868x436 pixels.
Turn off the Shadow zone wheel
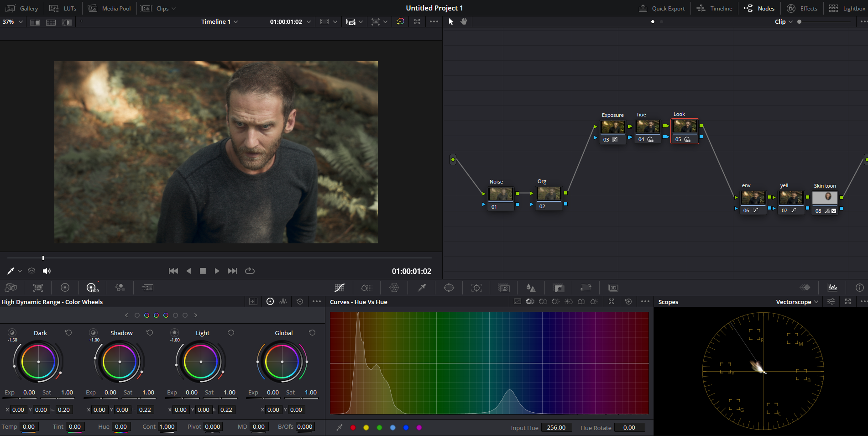tap(93, 333)
